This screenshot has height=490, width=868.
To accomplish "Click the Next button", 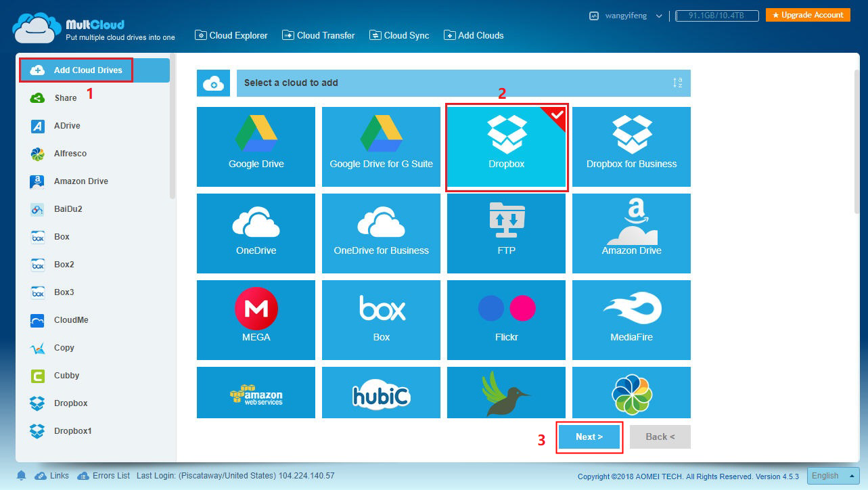I will (589, 437).
